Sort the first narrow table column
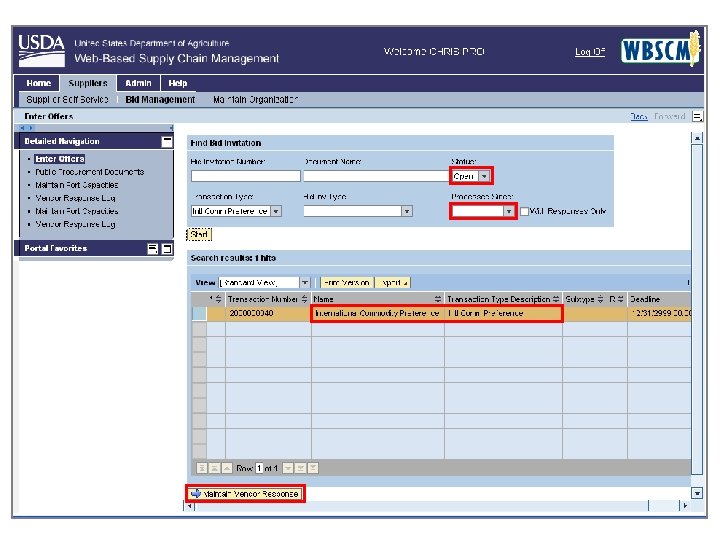Screen dimensions: 720x540 pos(218,299)
